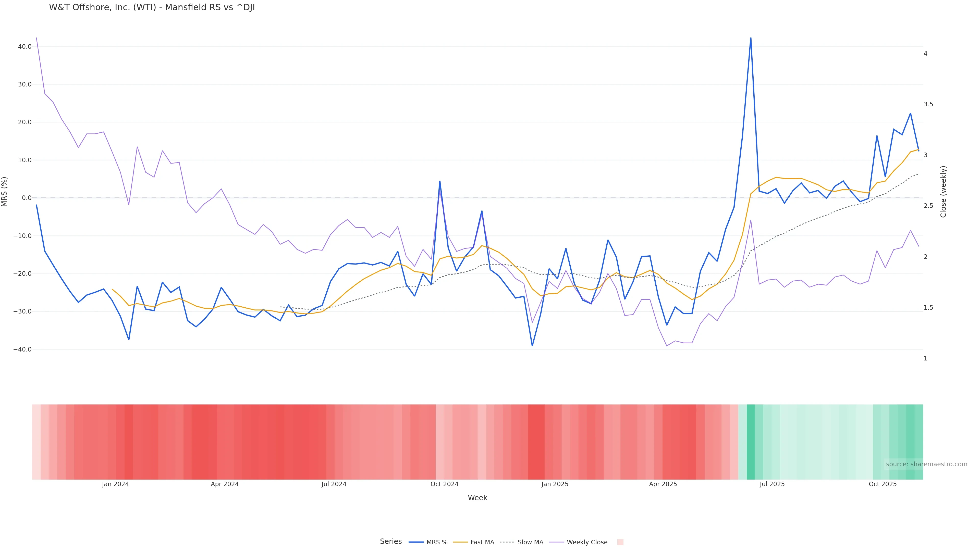The image size is (980, 551).
Task: Click the Series legend heading
Action: [391, 542]
